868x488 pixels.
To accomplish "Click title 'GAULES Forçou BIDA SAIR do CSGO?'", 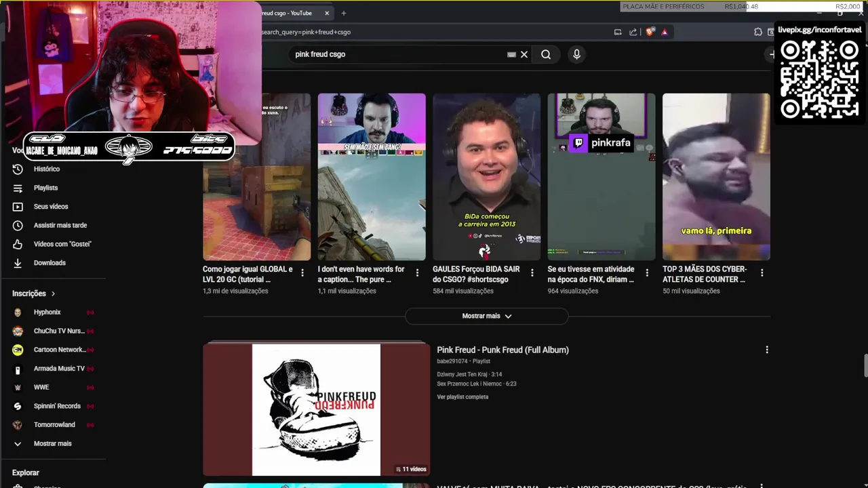I will click(x=476, y=274).
